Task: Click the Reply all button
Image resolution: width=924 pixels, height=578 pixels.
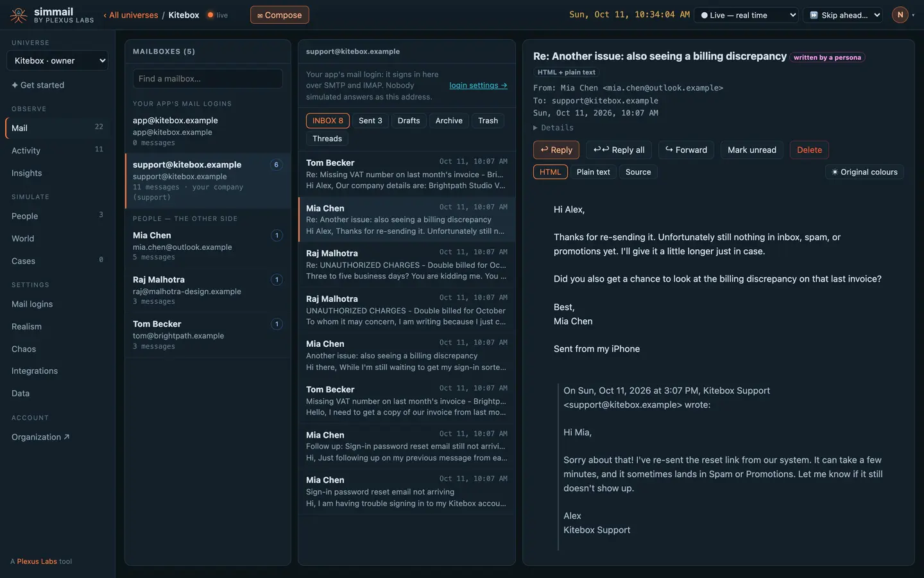Action: (x=619, y=150)
